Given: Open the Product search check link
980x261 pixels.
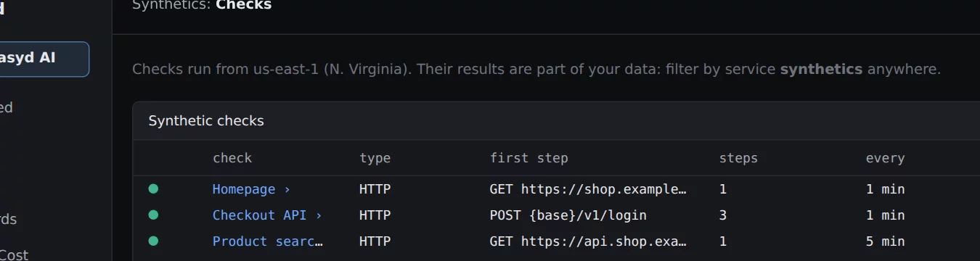Looking at the screenshot, I should coord(267,241).
